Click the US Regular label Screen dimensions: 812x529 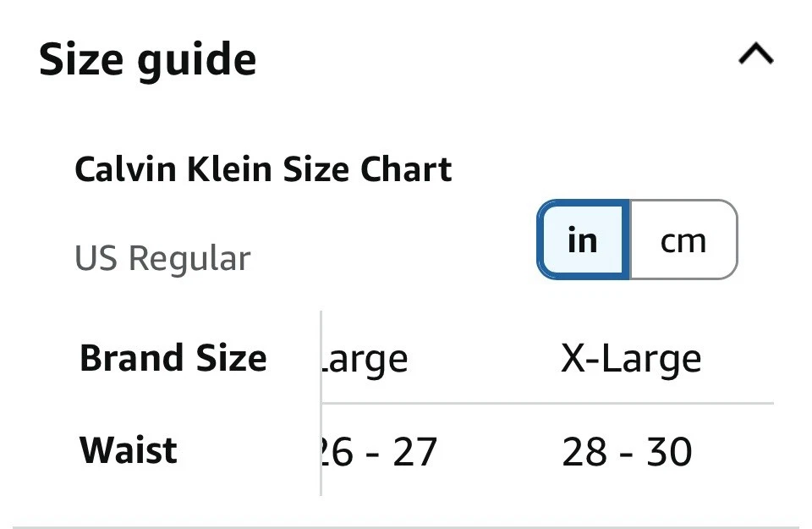tap(162, 257)
